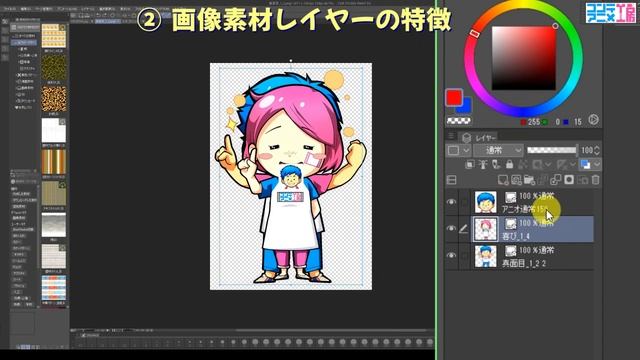
Task: Open mask options dropdown arrow
Action: 548,164
